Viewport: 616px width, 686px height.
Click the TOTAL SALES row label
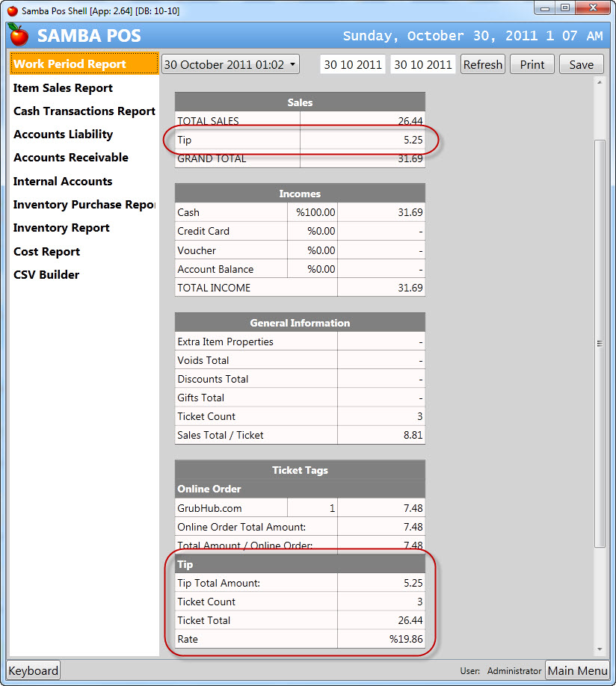(x=208, y=121)
